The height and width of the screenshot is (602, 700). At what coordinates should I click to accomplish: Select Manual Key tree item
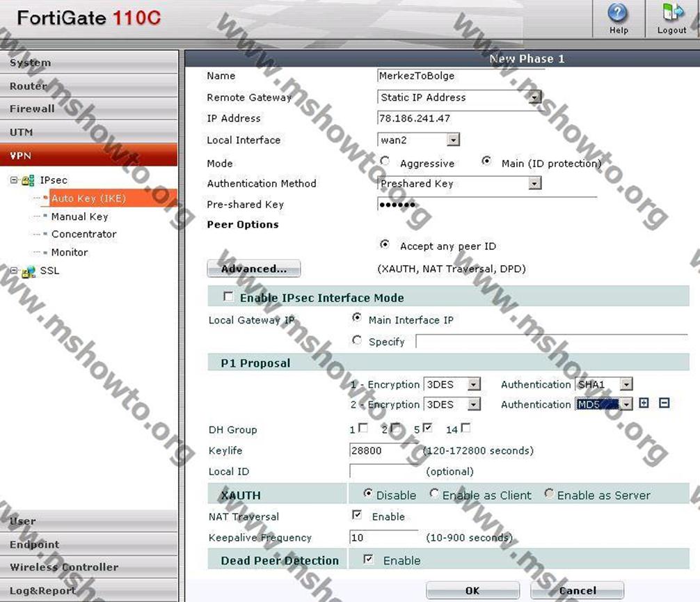click(79, 216)
